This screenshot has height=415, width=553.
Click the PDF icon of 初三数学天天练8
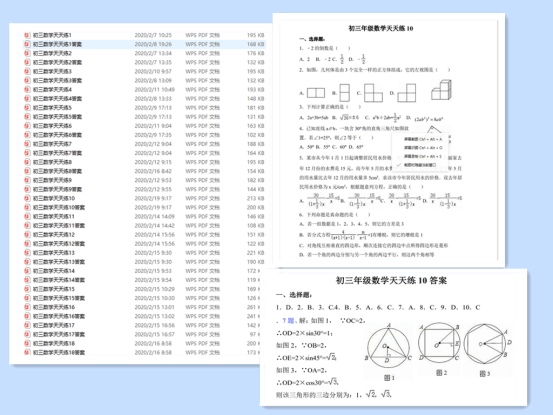[27, 162]
